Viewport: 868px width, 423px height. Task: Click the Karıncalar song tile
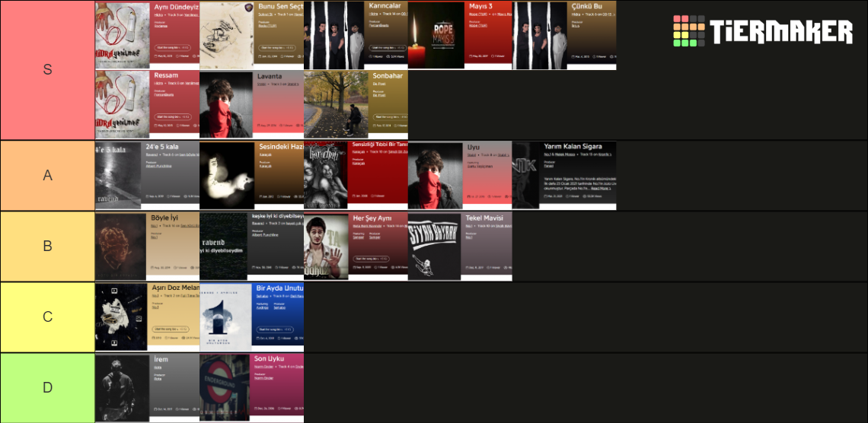[356, 36]
